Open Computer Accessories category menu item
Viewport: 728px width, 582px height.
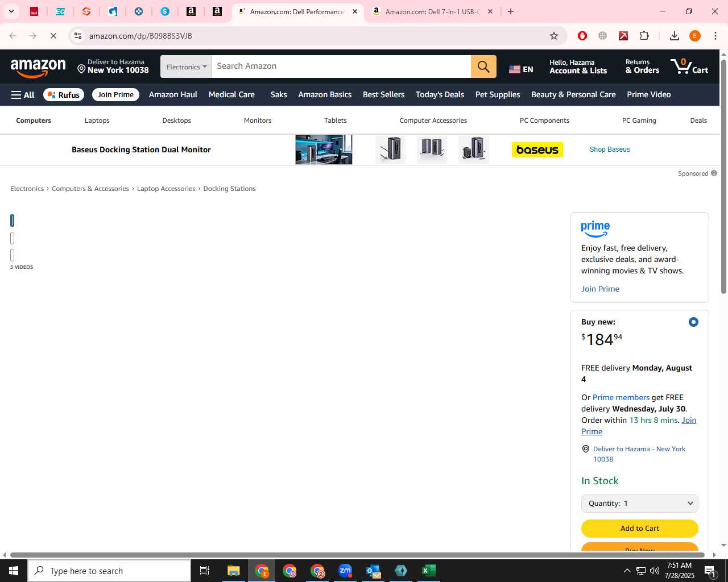pos(433,120)
